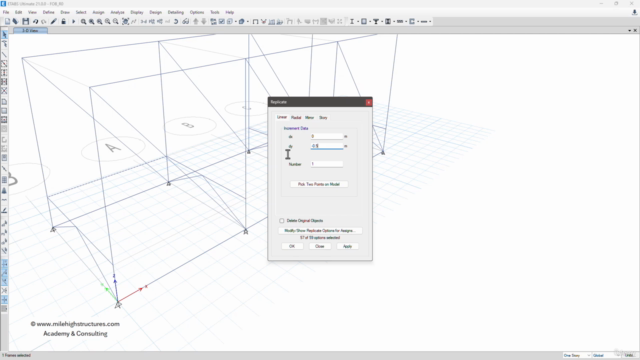Click the dx increment input field
The height and width of the screenshot is (360, 640).
pos(327,136)
